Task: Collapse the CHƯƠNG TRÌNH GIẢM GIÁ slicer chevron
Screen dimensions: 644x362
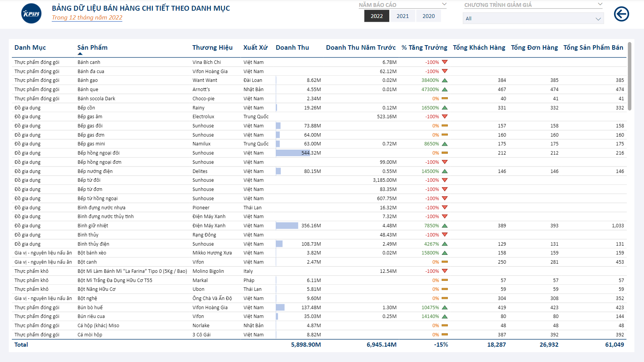Action: 600,4
